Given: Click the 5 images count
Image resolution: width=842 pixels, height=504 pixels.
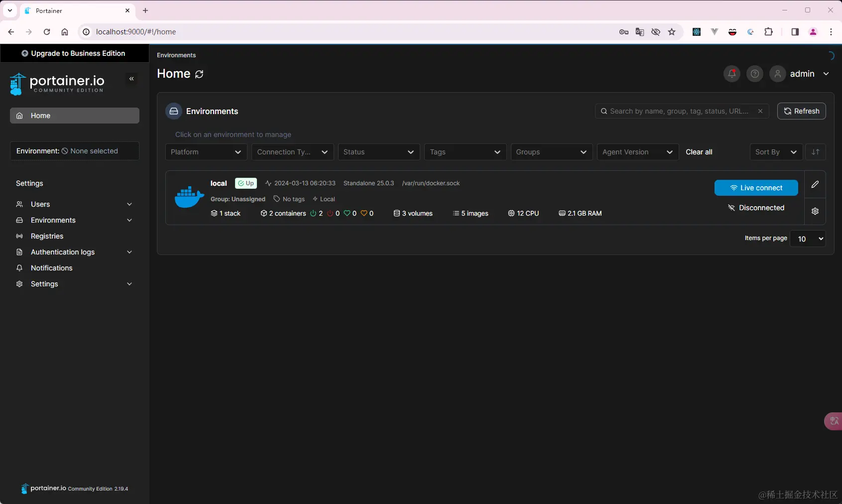Looking at the screenshot, I should [471, 213].
